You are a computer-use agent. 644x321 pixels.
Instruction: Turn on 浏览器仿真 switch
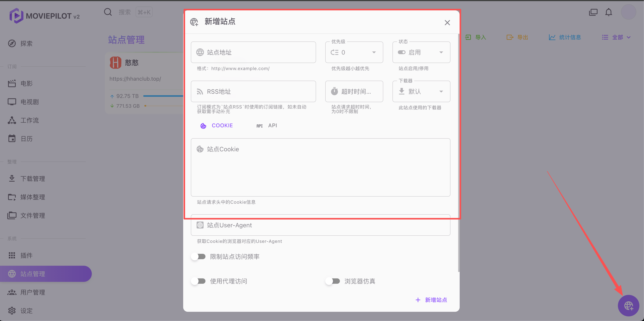[x=333, y=281]
